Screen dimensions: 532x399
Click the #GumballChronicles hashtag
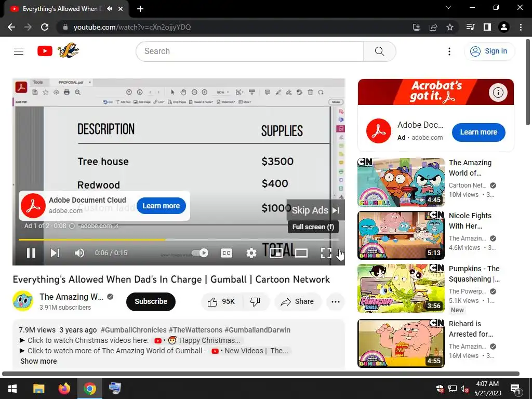coord(134,330)
